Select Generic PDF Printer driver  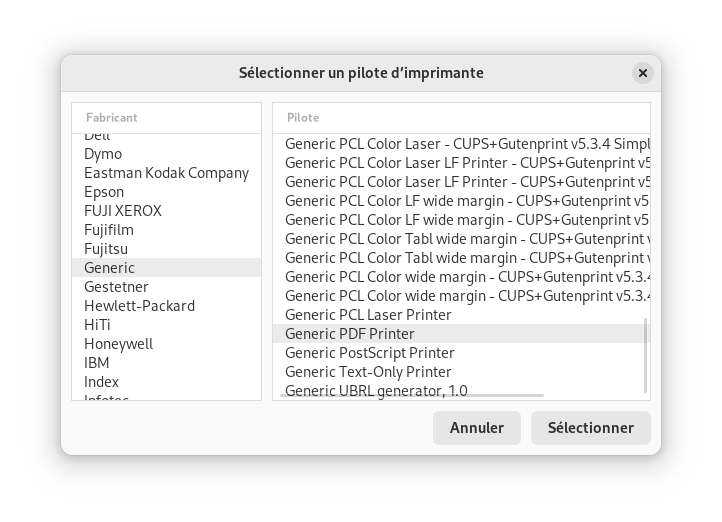[x=461, y=334]
